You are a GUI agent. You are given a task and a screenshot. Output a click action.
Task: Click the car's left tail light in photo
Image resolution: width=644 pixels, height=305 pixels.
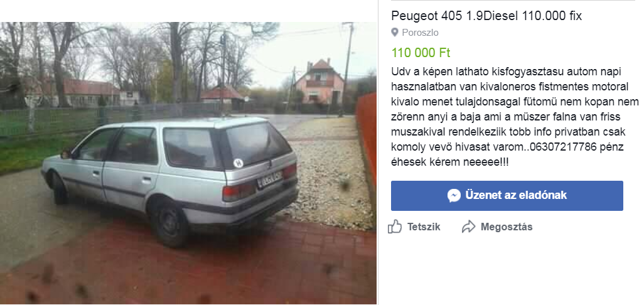(x=239, y=191)
